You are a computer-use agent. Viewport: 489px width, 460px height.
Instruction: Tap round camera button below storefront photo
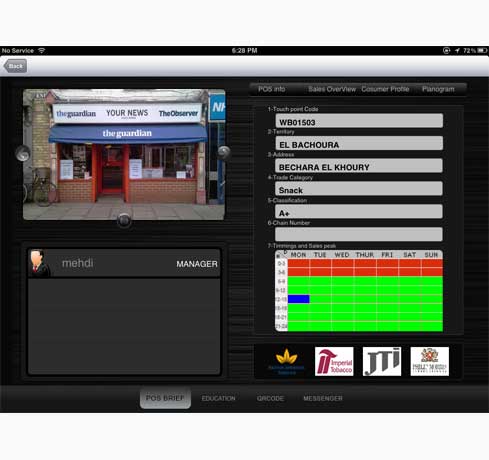tap(124, 220)
